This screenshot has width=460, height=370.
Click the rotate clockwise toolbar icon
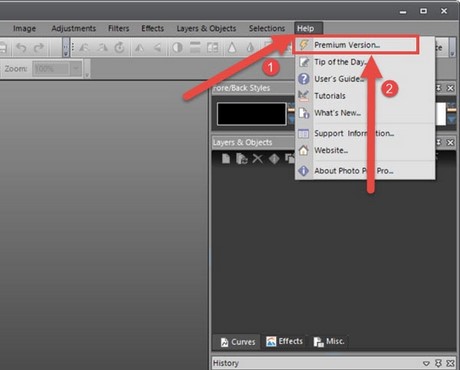[119, 48]
